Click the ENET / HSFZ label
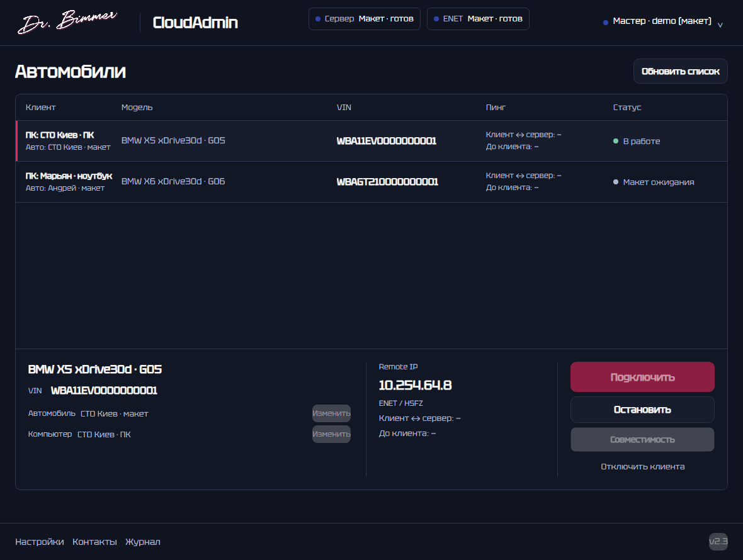 click(x=401, y=403)
